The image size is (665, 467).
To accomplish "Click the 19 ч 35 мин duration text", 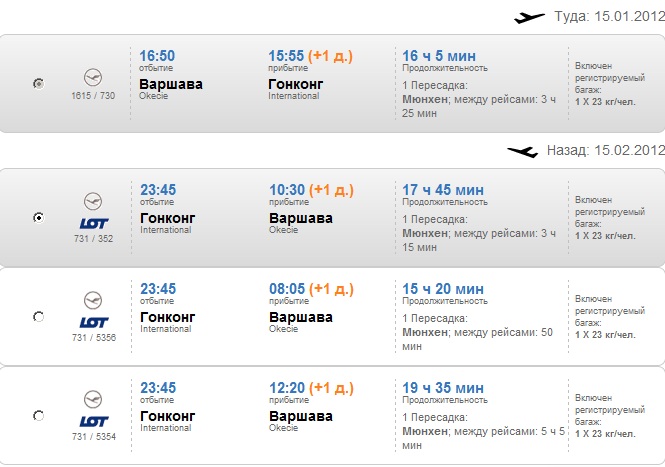I will [x=443, y=388].
